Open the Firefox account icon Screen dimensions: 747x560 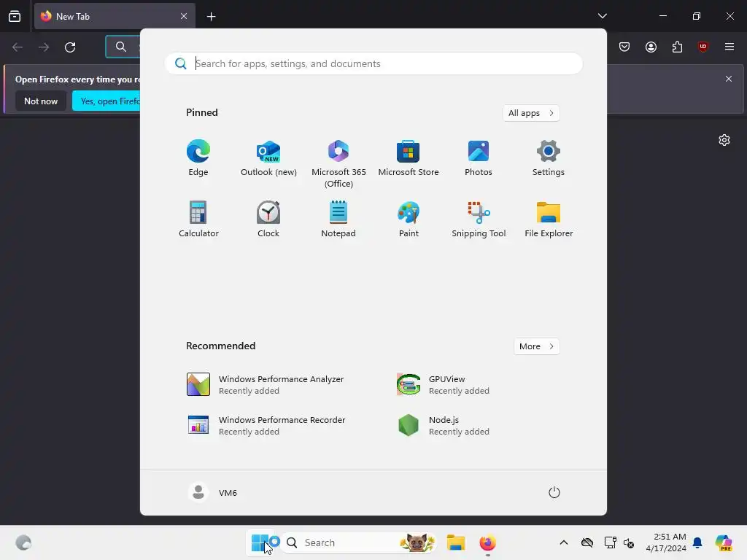click(651, 47)
